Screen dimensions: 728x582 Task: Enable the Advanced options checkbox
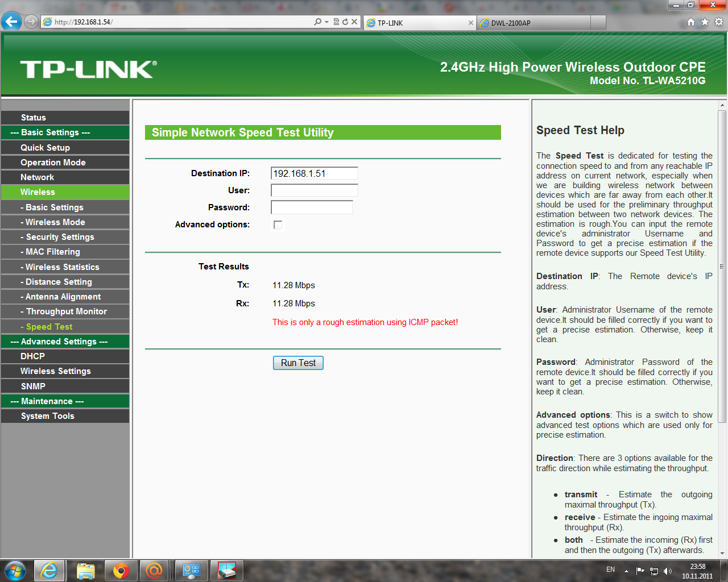pos(278,225)
